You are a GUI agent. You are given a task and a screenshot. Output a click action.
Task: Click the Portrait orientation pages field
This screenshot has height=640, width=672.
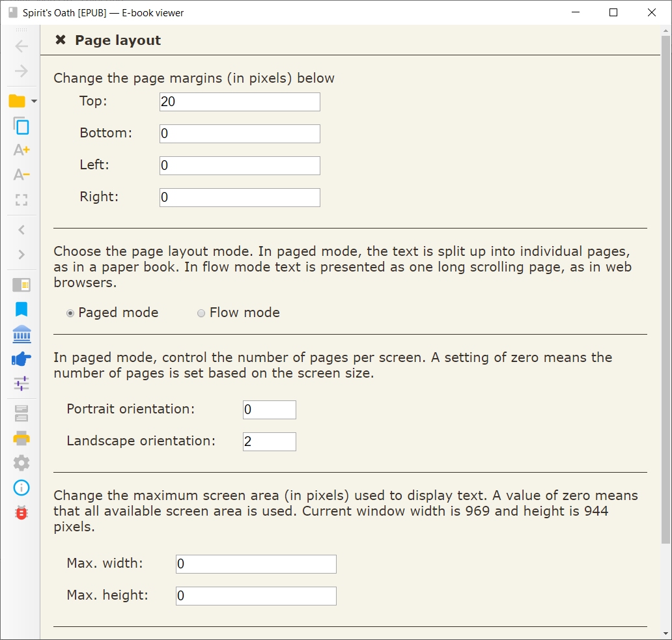[269, 410]
